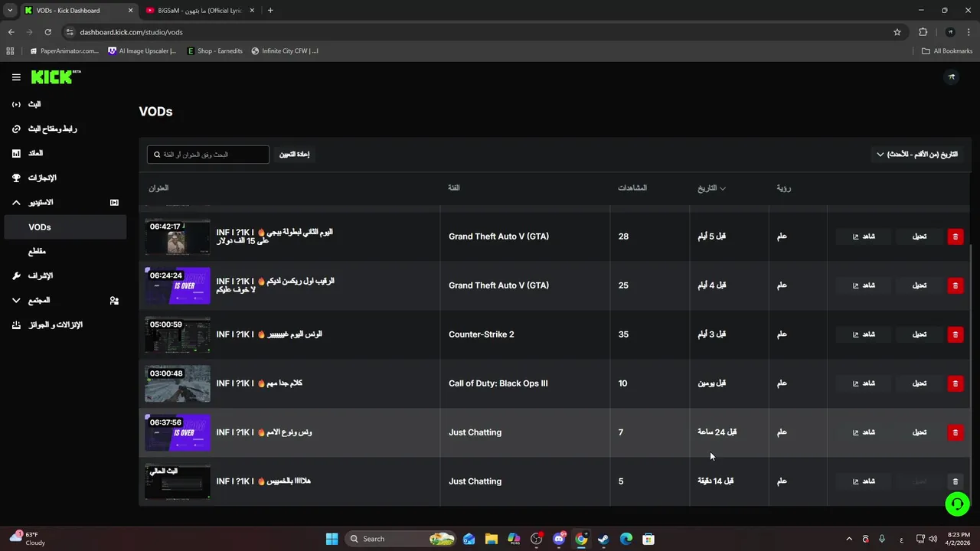Focus the VOD title or category search field
The width and height of the screenshot is (980, 551).
point(208,155)
